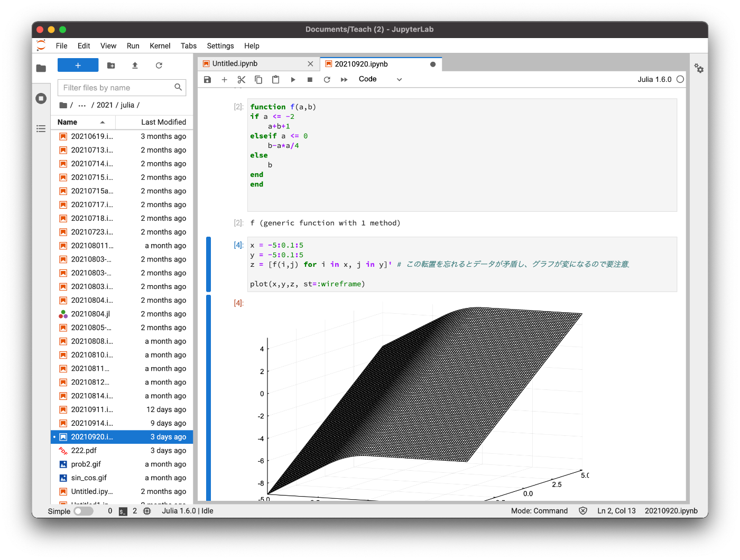Select the 222.pdf file
Image resolution: width=740 pixels, height=560 pixels.
pyautogui.click(x=122, y=451)
